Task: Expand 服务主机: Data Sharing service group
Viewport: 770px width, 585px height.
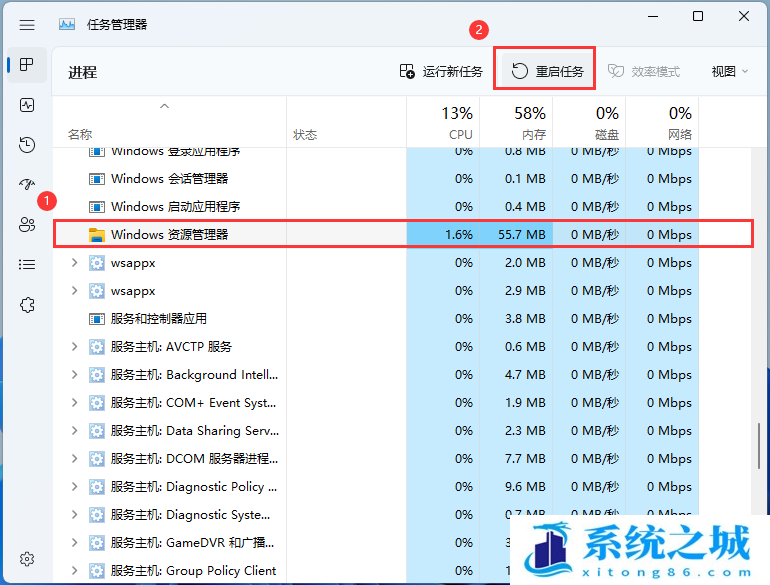Action: pyautogui.click(x=74, y=431)
